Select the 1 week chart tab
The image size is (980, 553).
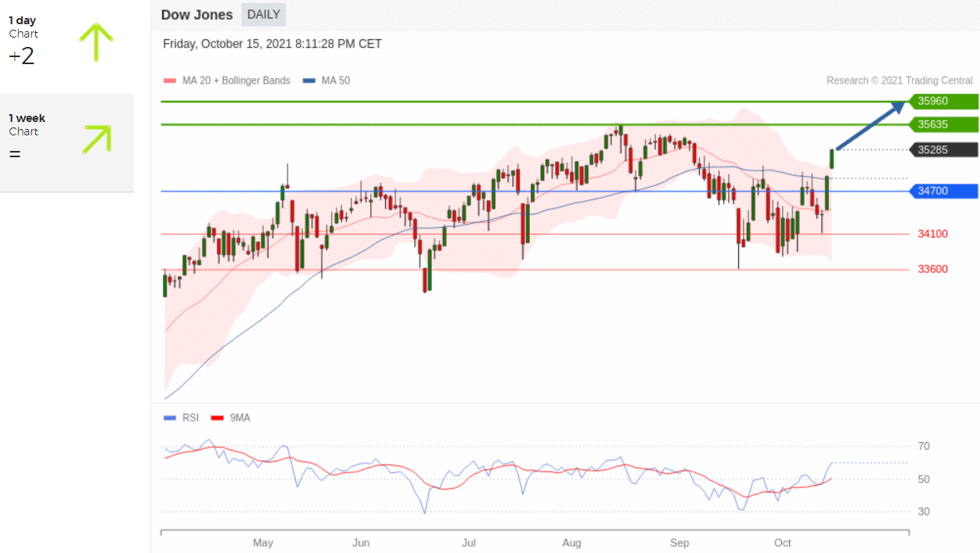click(67, 142)
